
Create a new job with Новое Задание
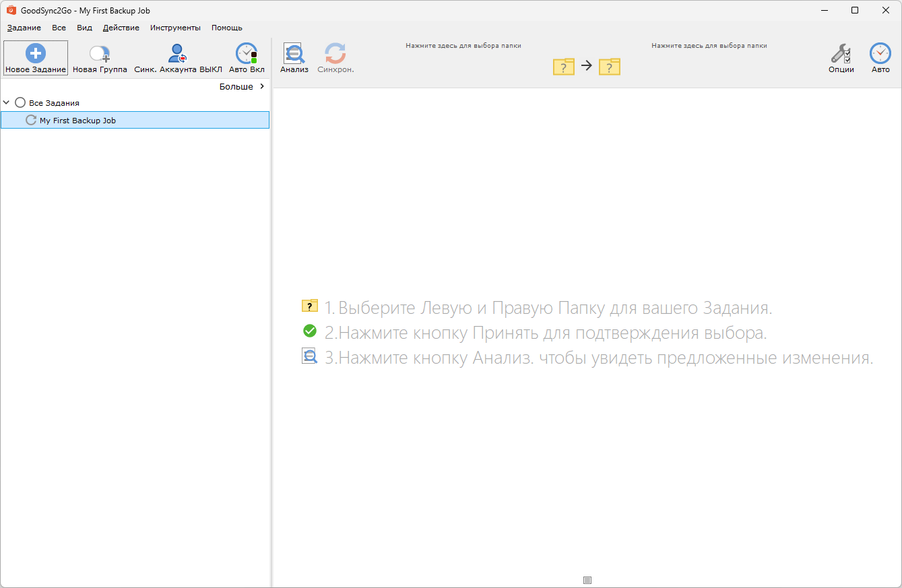click(x=36, y=58)
